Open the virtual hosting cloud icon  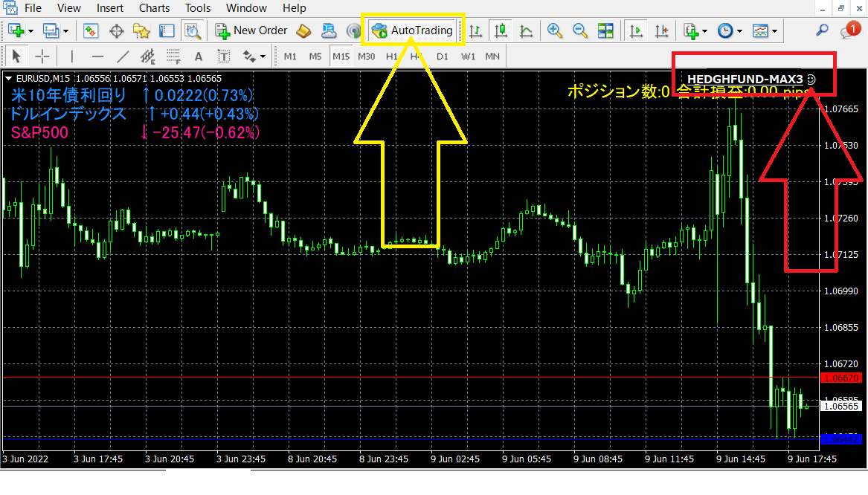tap(329, 30)
